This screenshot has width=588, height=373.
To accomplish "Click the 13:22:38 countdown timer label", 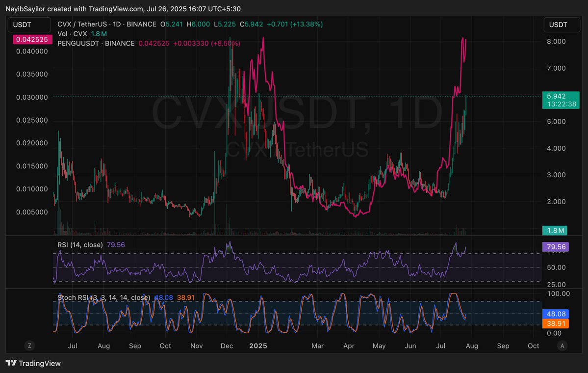I will [x=562, y=104].
